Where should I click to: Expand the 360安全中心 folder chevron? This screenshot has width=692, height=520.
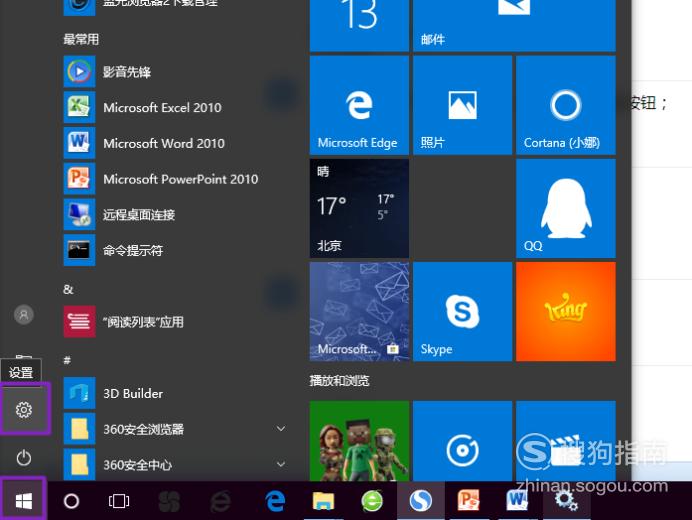(281, 464)
